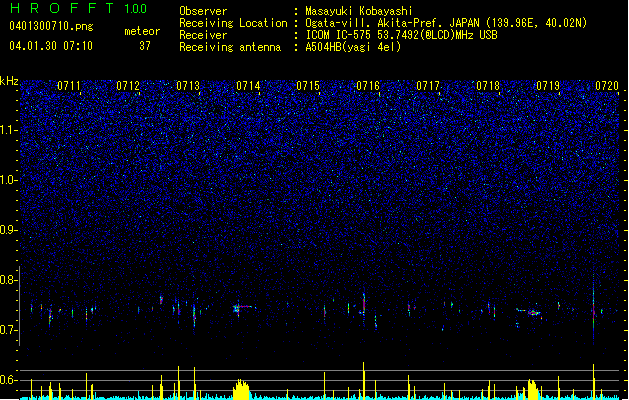Click the kHz axis unit label

click(9, 81)
